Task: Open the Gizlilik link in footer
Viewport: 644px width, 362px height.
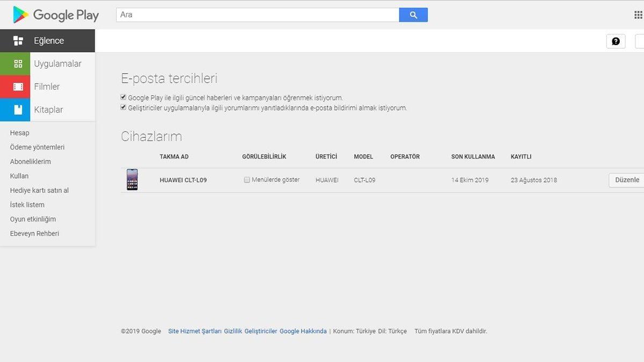Action: pos(233,331)
